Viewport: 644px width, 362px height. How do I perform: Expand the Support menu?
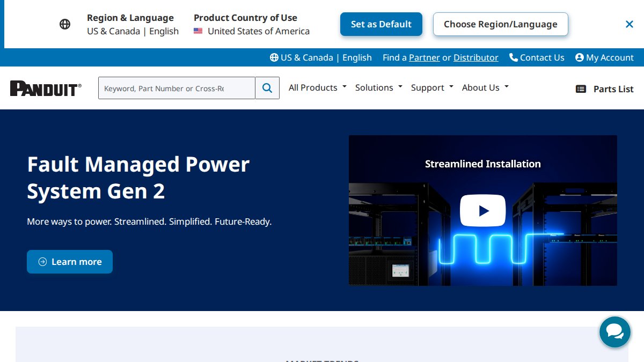[433, 87]
